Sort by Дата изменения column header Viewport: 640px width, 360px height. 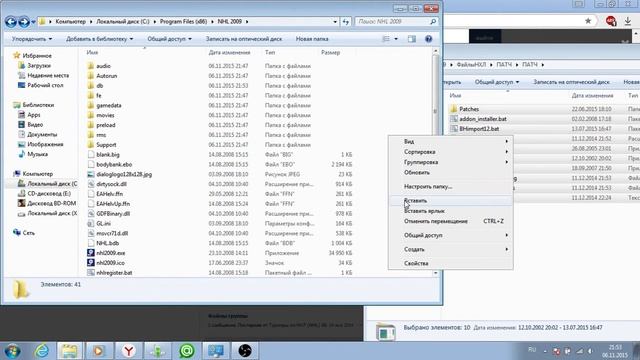point(229,53)
